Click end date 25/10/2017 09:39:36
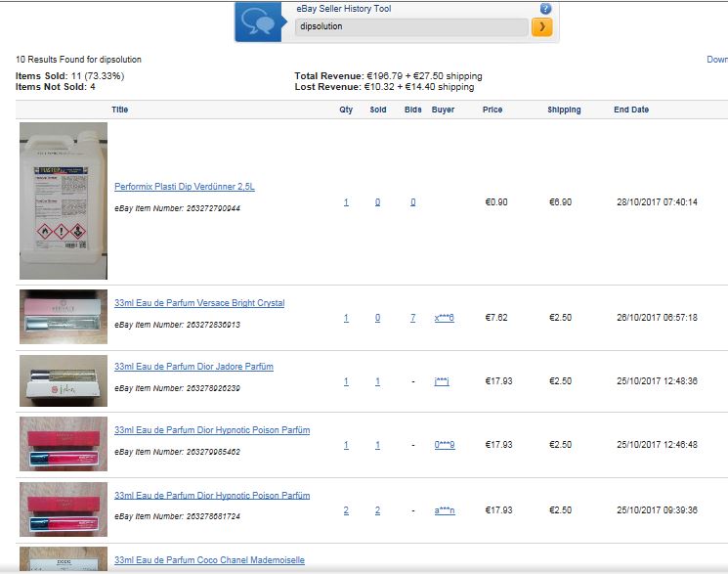This screenshot has height=574, width=728. pos(657,509)
